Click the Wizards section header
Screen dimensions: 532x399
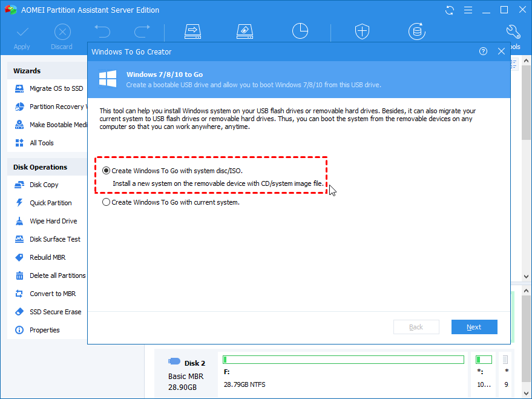pos(27,71)
